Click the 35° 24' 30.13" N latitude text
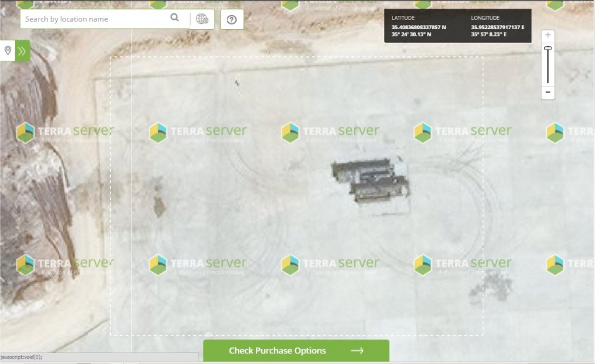This screenshot has height=364, width=595. (x=411, y=34)
